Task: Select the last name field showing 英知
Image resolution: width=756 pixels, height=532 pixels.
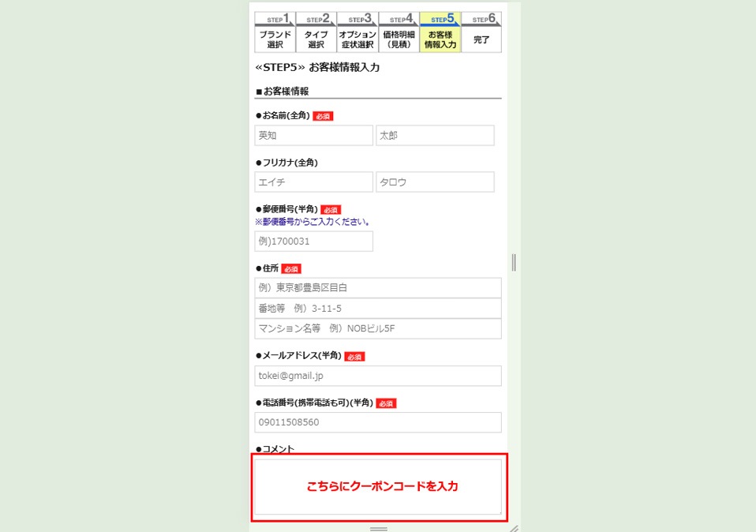Action: 313,135
